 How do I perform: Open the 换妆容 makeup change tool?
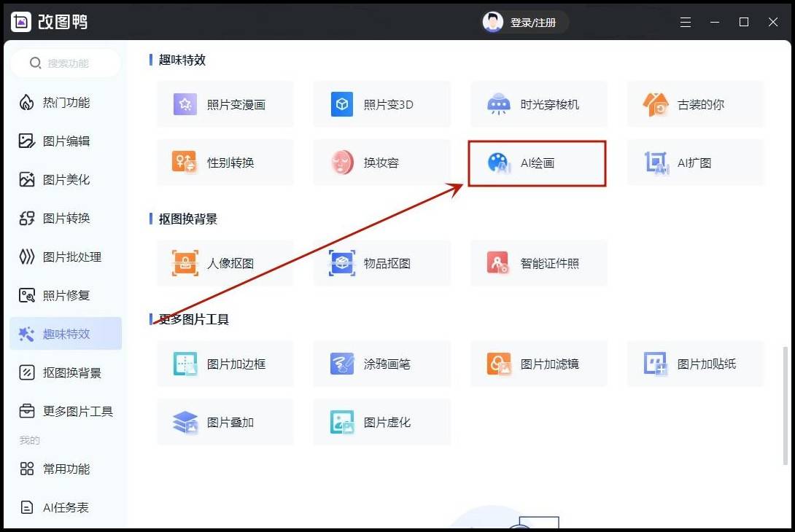pos(381,163)
